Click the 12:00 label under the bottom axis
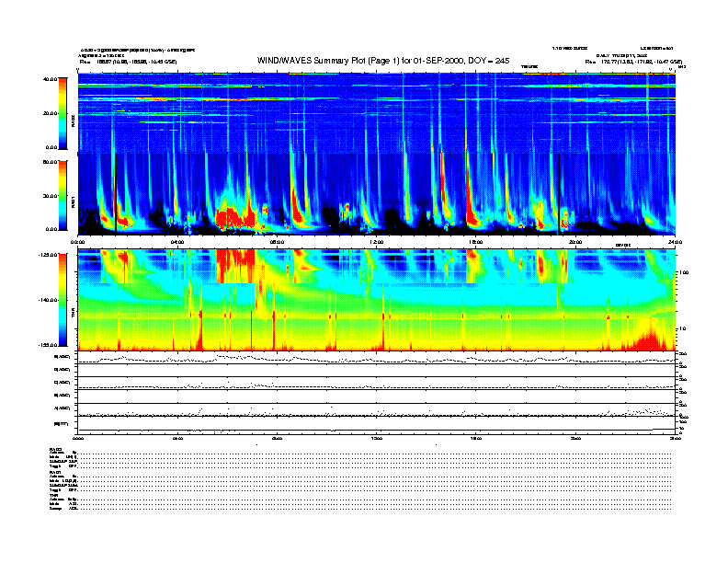This screenshot has width=728, height=563. point(377,438)
